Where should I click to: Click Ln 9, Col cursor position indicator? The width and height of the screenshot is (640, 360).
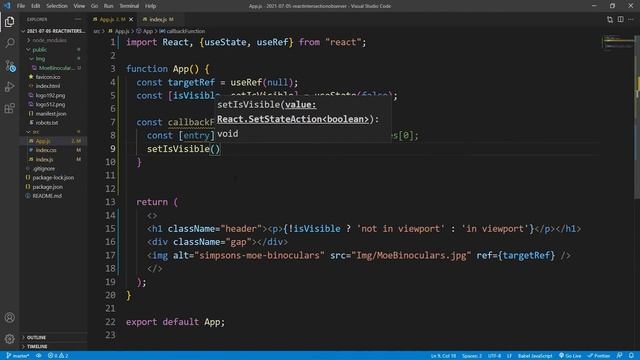pyautogui.click(x=443, y=356)
